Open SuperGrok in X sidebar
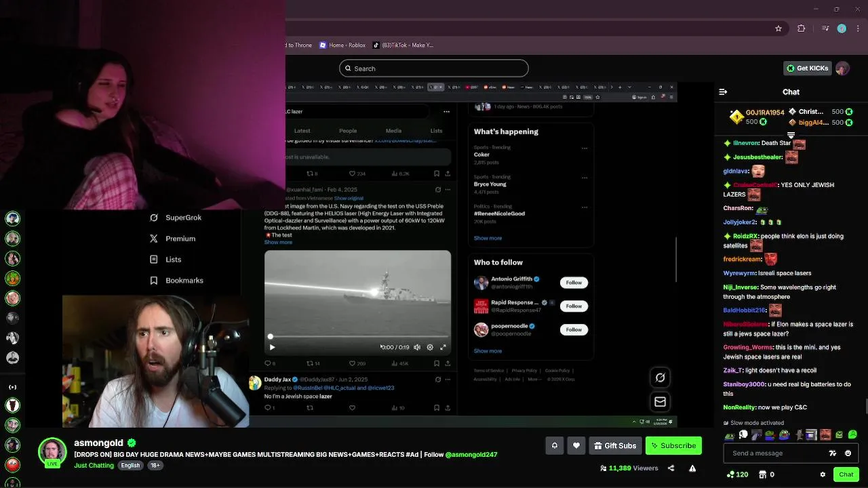Viewport: 868px width, 488px height. [x=176, y=218]
